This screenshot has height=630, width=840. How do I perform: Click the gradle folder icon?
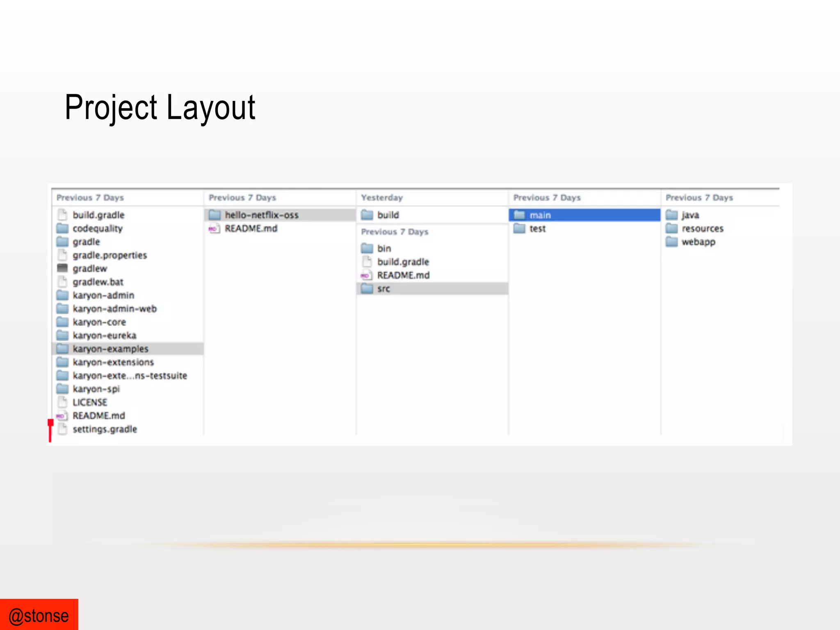(x=62, y=242)
